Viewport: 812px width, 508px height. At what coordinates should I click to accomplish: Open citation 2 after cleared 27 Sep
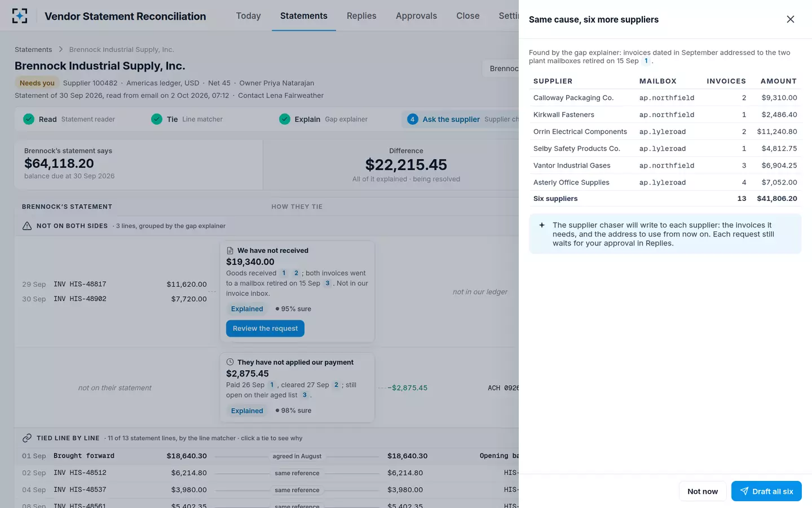click(x=337, y=385)
